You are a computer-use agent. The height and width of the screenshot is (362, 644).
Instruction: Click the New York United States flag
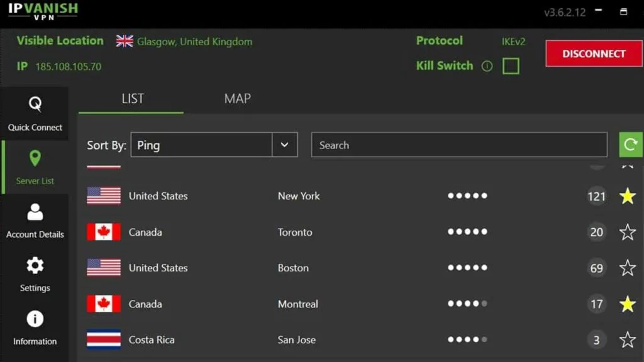point(104,196)
